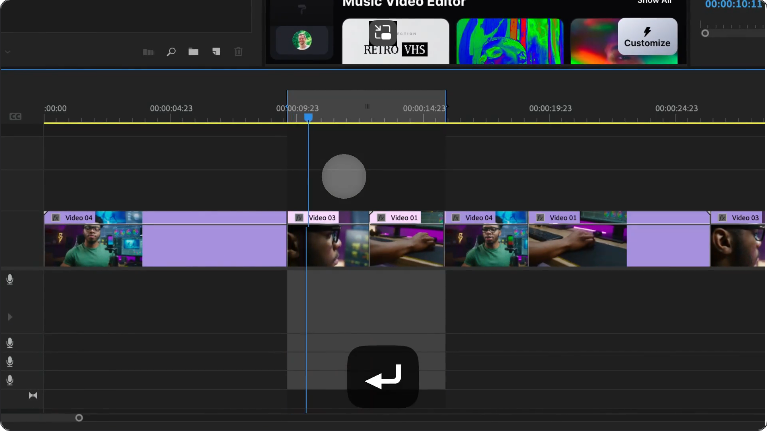The height and width of the screenshot is (431, 767).
Task: Toggle the closed captions CC track icon
Action: pyautogui.click(x=15, y=117)
